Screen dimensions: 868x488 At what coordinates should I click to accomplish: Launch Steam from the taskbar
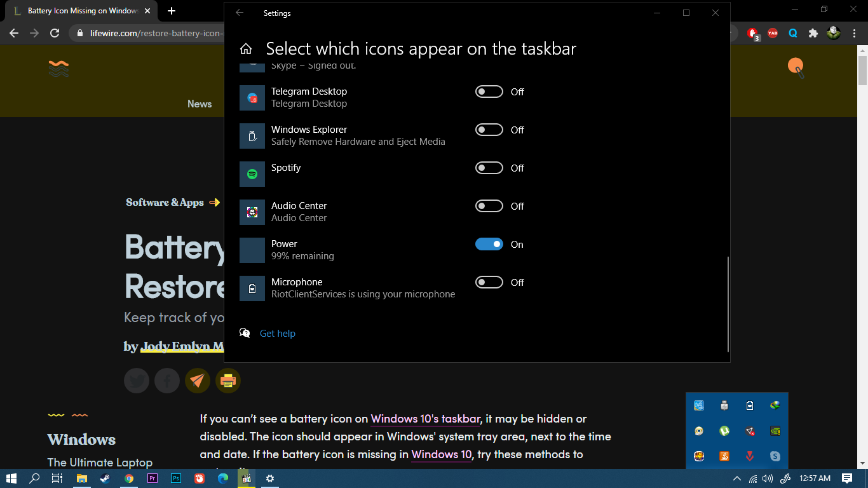tap(105, 478)
